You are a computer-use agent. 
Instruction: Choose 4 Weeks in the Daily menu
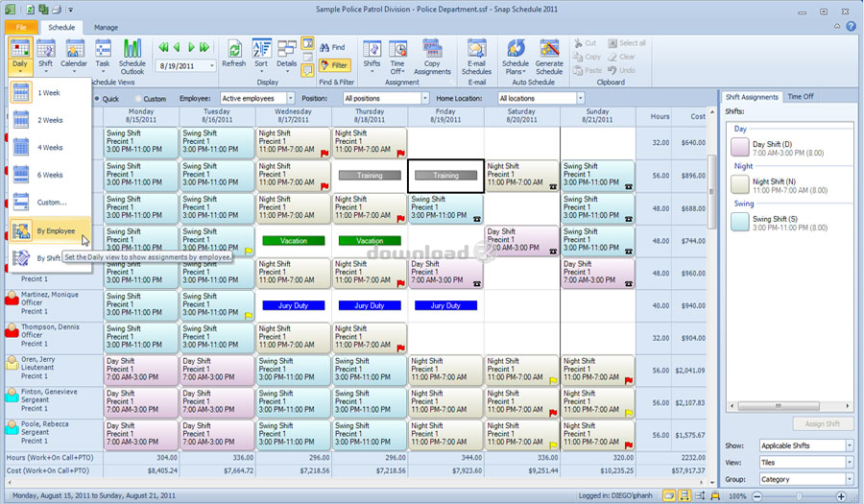pyautogui.click(x=50, y=148)
